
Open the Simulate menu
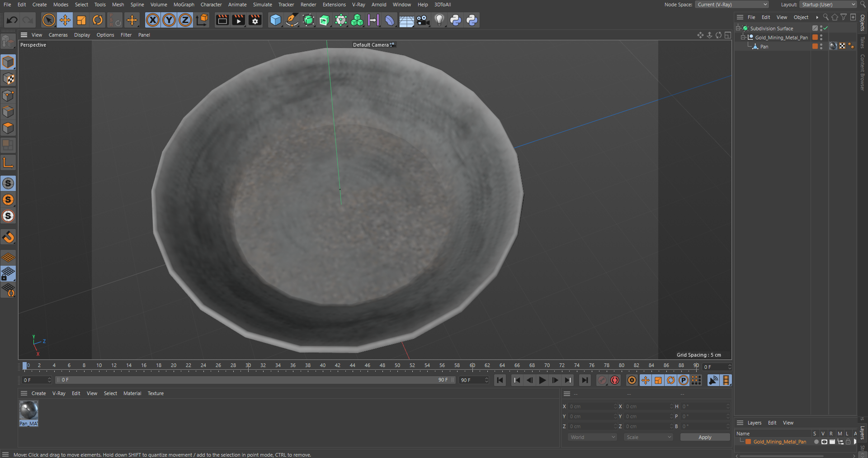tap(262, 5)
